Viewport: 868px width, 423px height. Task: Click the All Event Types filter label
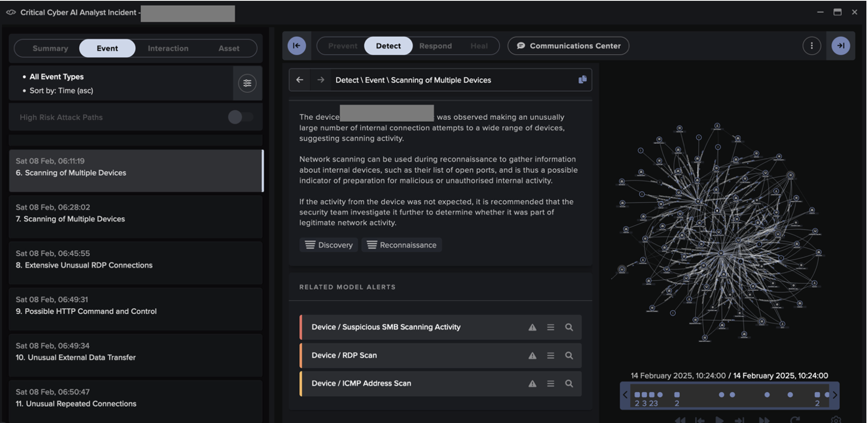[57, 76]
